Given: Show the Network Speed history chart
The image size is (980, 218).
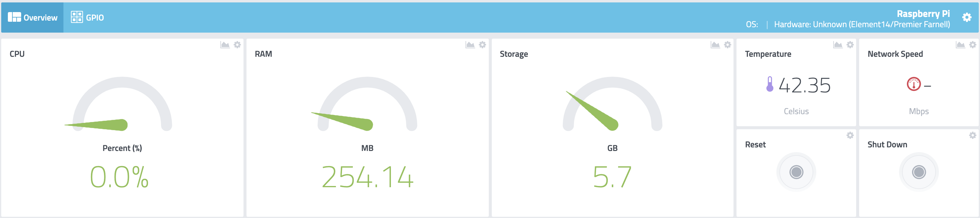Looking at the screenshot, I should [960, 45].
